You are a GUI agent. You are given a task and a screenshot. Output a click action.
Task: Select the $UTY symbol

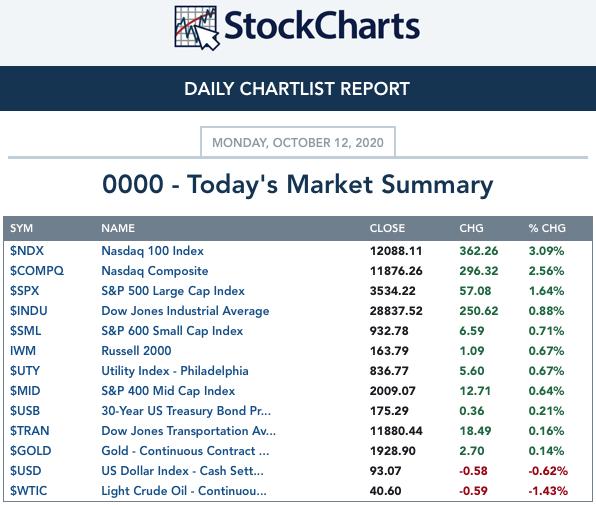pos(25,371)
